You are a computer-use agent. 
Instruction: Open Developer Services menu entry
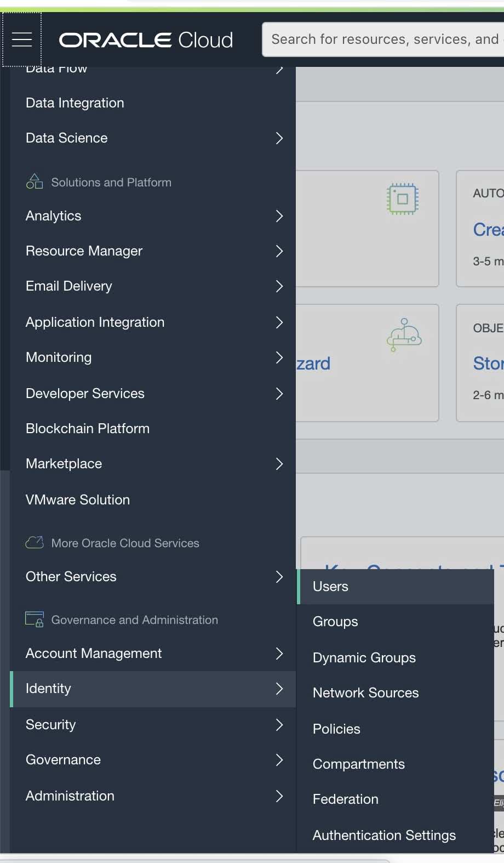tap(85, 394)
